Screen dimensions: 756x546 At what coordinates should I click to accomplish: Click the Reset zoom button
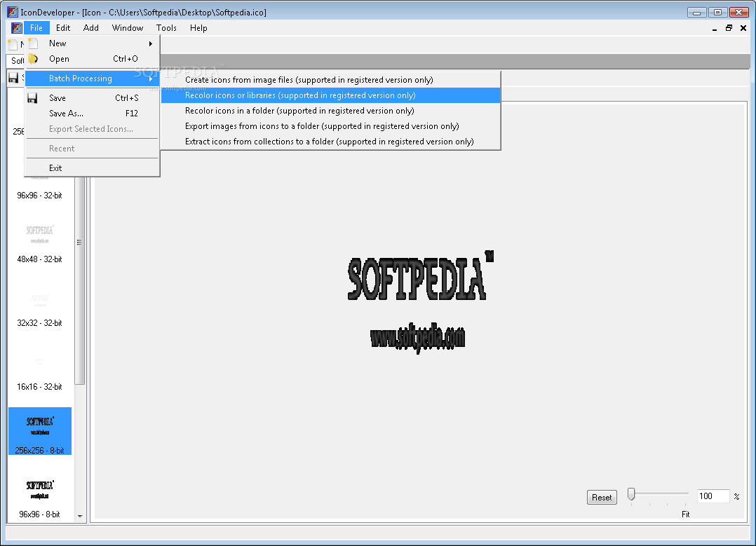[x=602, y=498]
